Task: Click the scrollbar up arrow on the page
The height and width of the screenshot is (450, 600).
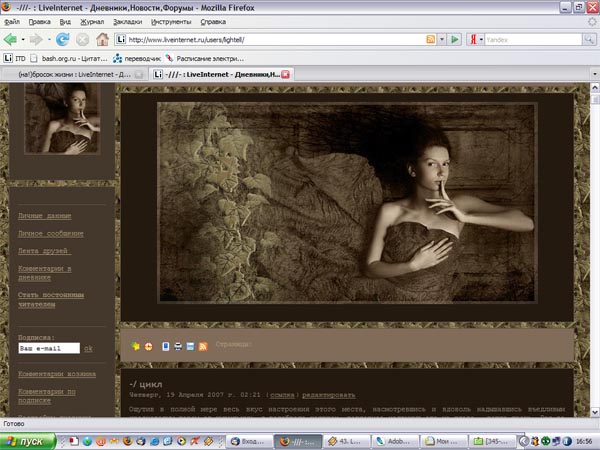Action: pyautogui.click(x=595, y=88)
